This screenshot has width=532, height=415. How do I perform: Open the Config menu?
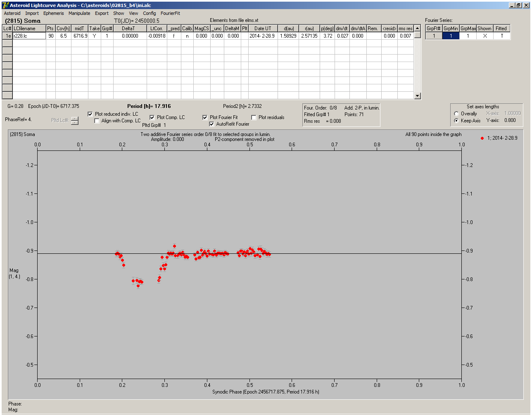coord(150,13)
